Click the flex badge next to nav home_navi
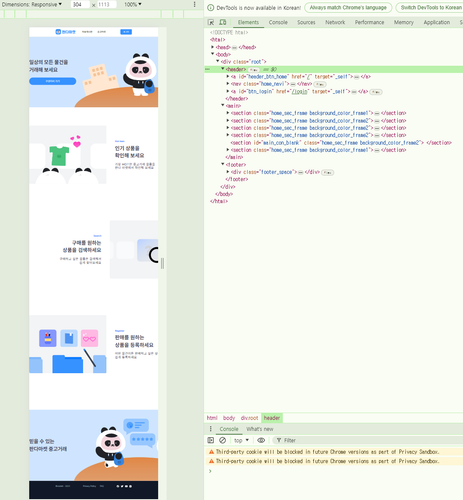463x500 pixels. coord(320,84)
